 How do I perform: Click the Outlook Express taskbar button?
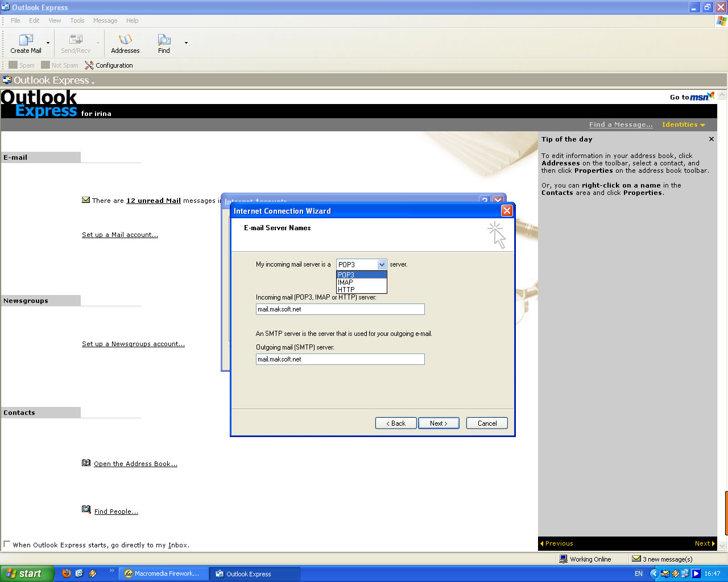255,573
